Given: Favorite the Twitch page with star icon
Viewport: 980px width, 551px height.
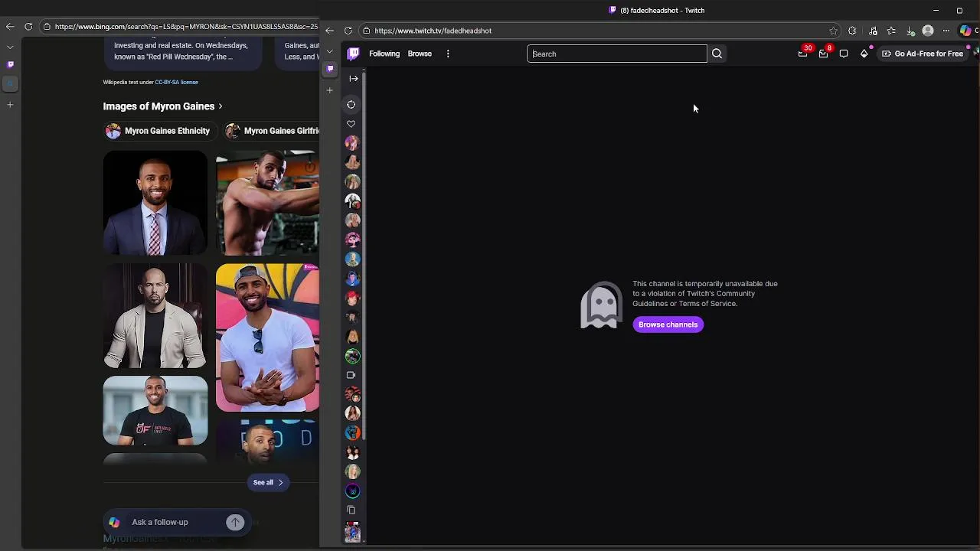Looking at the screenshot, I should [x=833, y=31].
